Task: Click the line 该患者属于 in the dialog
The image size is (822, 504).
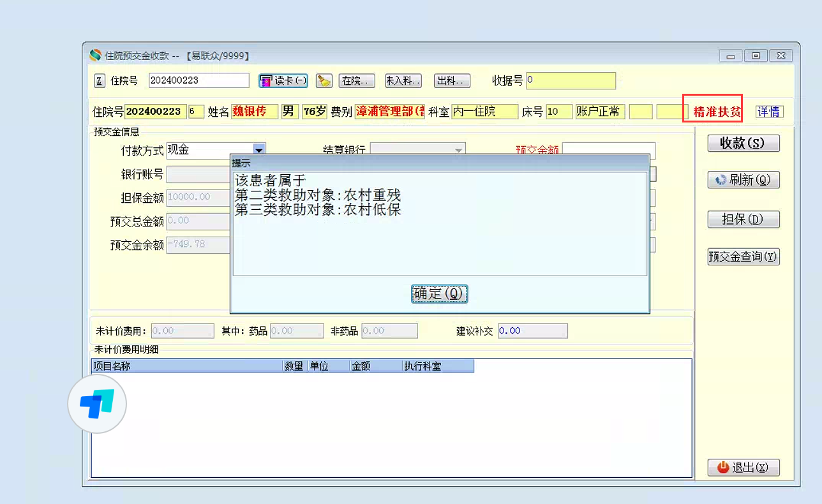Action: pyautogui.click(x=271, y=181)
